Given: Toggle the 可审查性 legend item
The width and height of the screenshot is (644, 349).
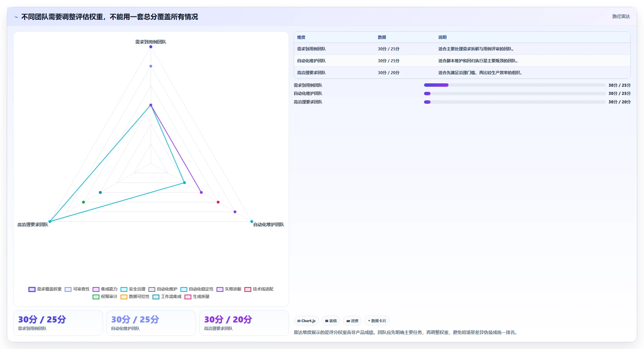Looking at the screenshot, I should coord(77,289).
